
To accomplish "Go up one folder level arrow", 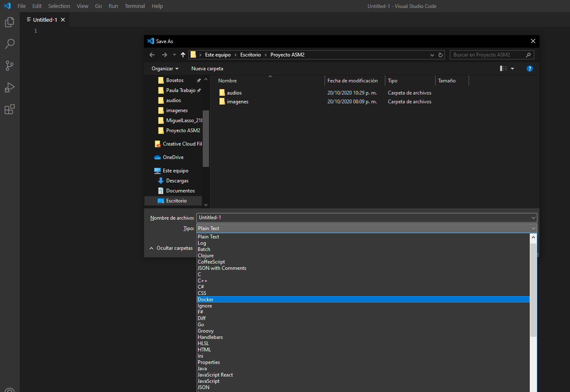I will click(183, 55).
